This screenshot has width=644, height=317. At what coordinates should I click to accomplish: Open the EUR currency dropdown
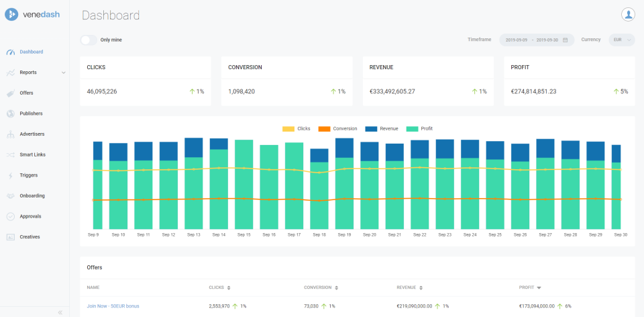622,40
